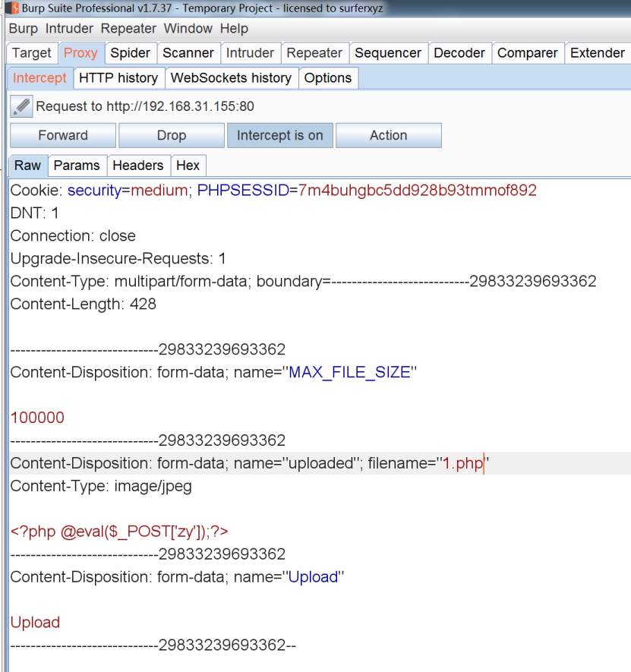Click the pencil edit-target icon
This screenshot has width=631, height=672.
click(21, 106)
